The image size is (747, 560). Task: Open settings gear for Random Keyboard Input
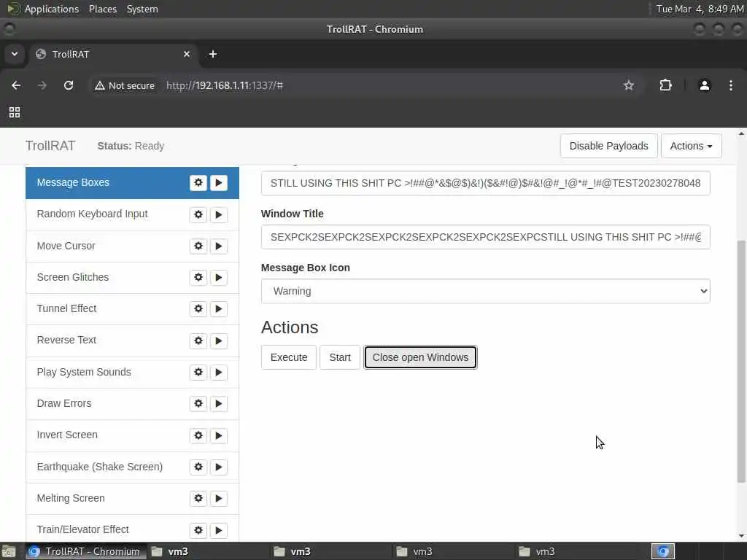point(198,215)
